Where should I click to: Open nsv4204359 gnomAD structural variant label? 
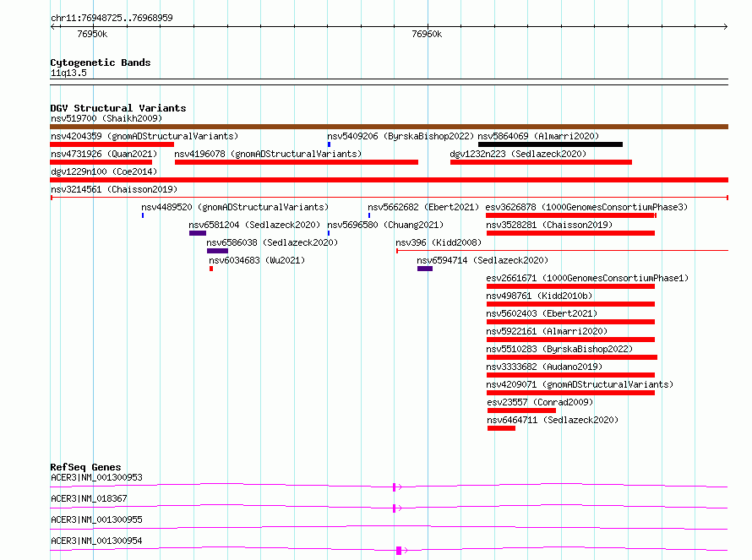pos(144,136)
